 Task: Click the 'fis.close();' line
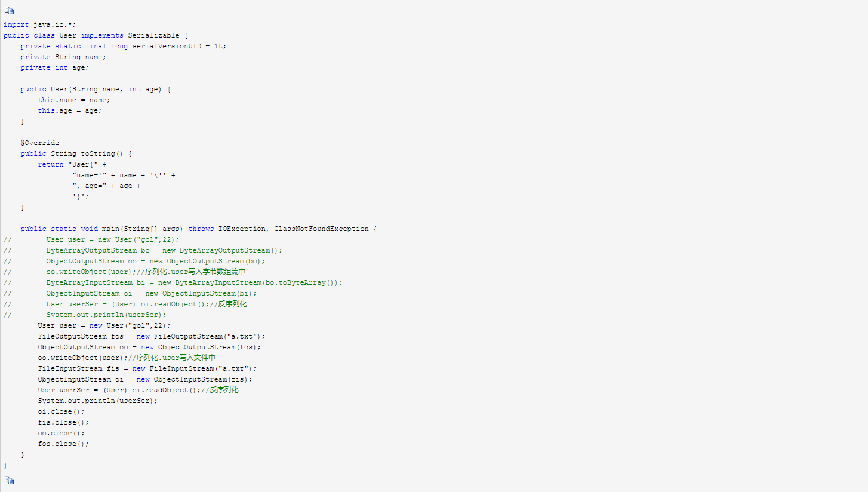63,422
